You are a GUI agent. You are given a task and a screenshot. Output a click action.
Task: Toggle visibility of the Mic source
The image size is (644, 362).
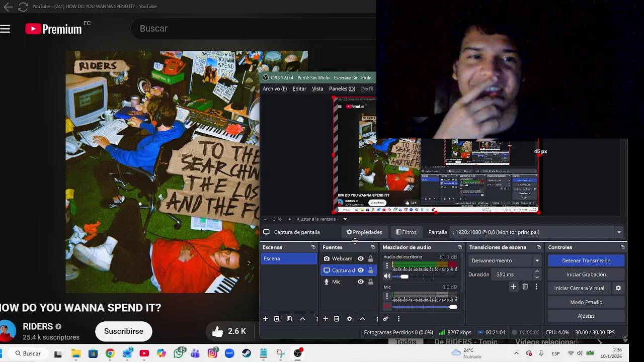[360, 282]
